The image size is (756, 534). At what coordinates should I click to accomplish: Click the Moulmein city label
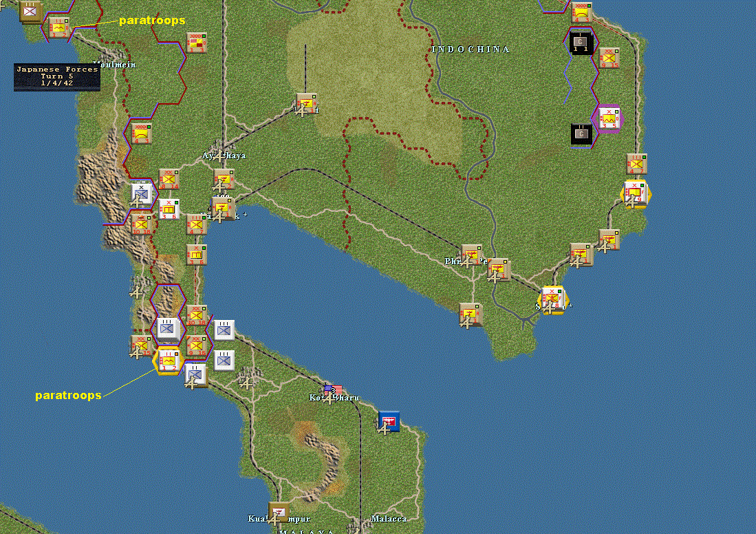(x=114, y=65)
